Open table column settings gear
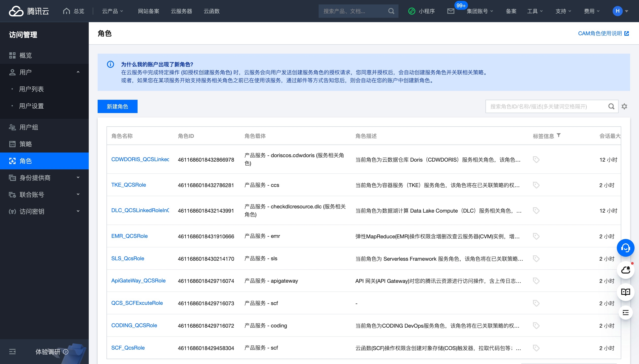This screenshot has height=364, width=639. point(625,106)
